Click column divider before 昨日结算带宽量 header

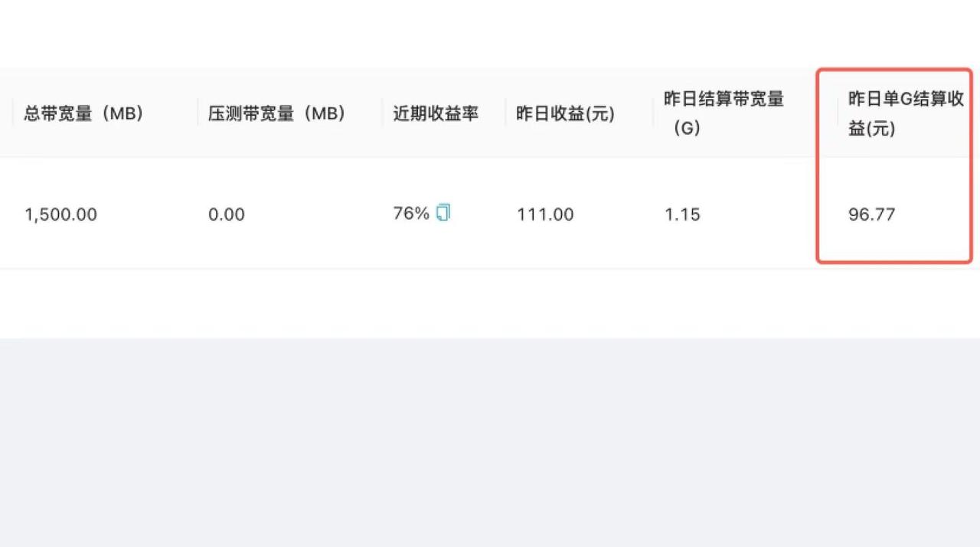tap(653, 113)
